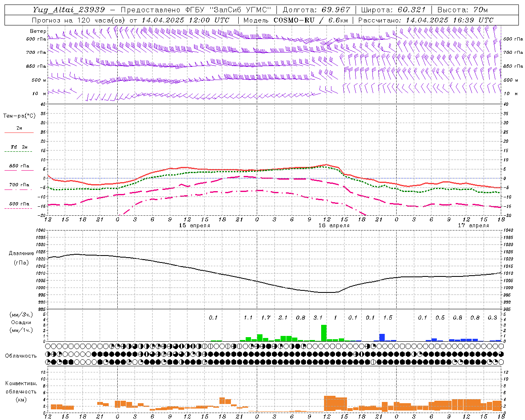Click the model label 'COSMO-RU / 6.6км'
Screen dimensions: 525x420
[x=311, y=20]
